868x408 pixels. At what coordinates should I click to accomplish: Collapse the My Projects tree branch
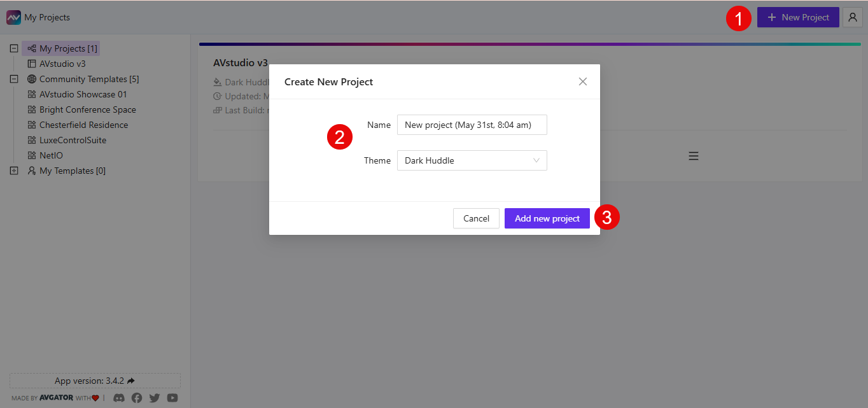(x=13, y=48)
